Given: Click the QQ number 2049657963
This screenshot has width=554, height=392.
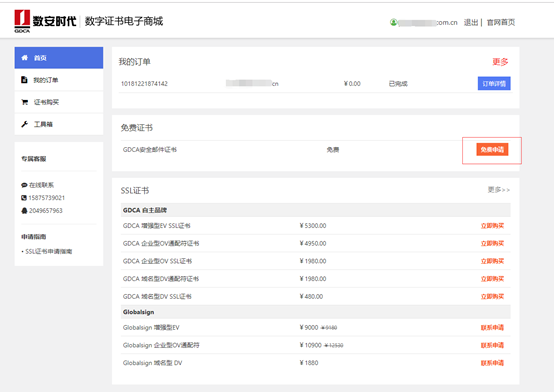Looking at the screenshot, I should pos(46,211).
